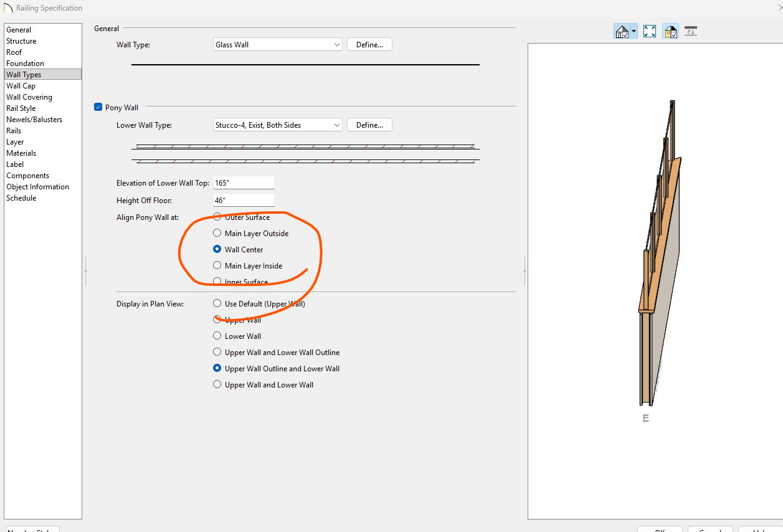The width and height of the screenshot is (783, 532).
Task: Select Lower Wall for plan view display
Action: pos(217,336)
